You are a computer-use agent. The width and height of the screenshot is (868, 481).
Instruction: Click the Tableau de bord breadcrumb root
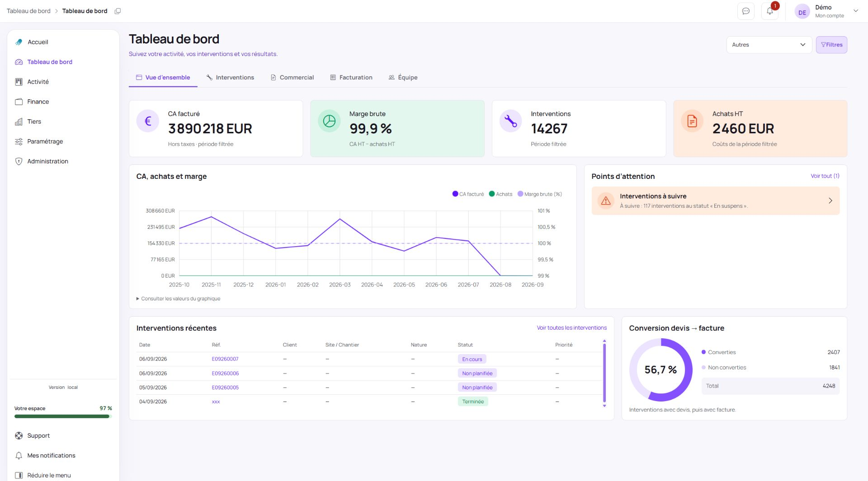[28, 11]
